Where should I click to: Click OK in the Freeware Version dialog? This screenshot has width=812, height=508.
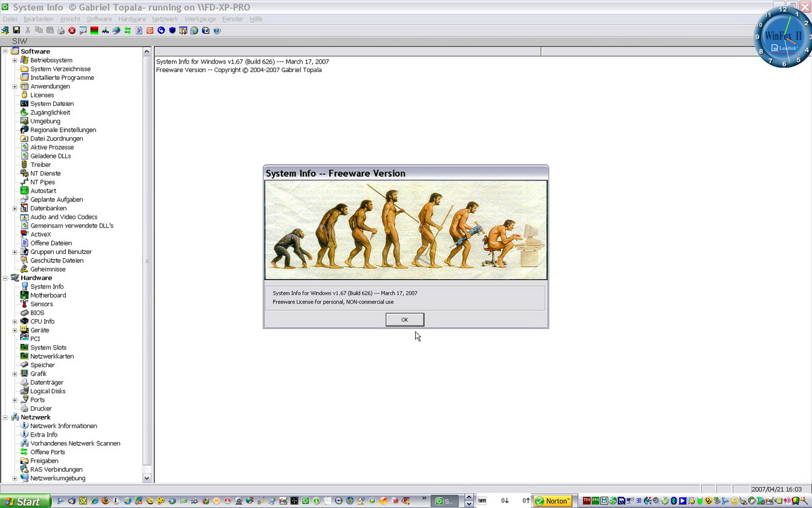pos(405,319)
